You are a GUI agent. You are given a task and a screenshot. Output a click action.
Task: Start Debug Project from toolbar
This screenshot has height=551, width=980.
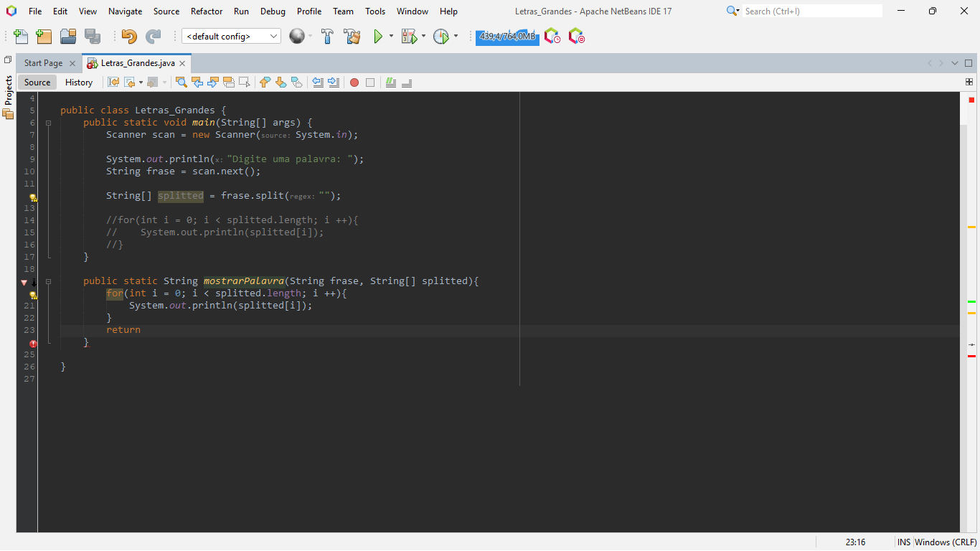point(409,37)
